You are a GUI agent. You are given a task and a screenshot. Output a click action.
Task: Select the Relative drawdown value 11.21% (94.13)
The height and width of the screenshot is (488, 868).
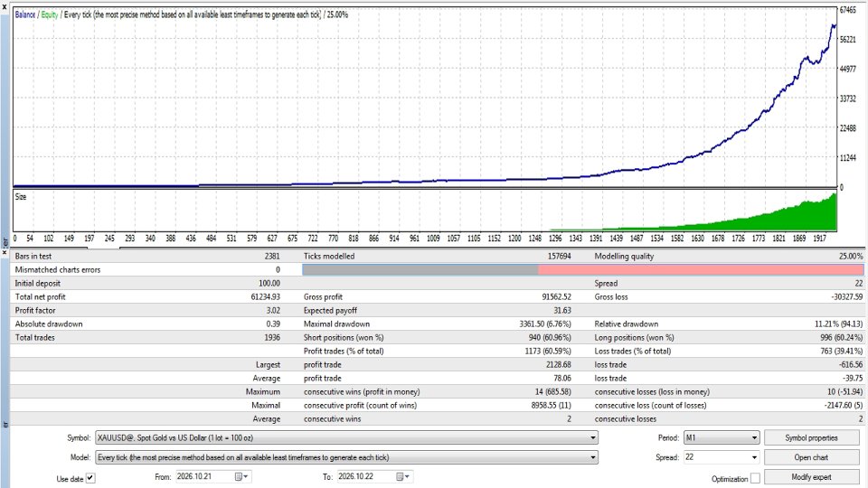coord(839,324)
